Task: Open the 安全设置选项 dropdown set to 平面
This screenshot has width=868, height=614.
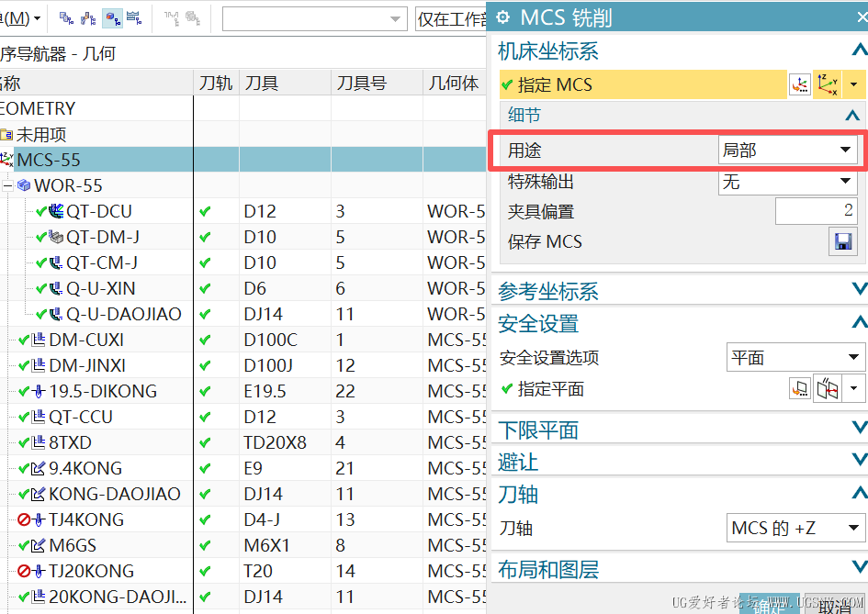Action: [795, 357]
